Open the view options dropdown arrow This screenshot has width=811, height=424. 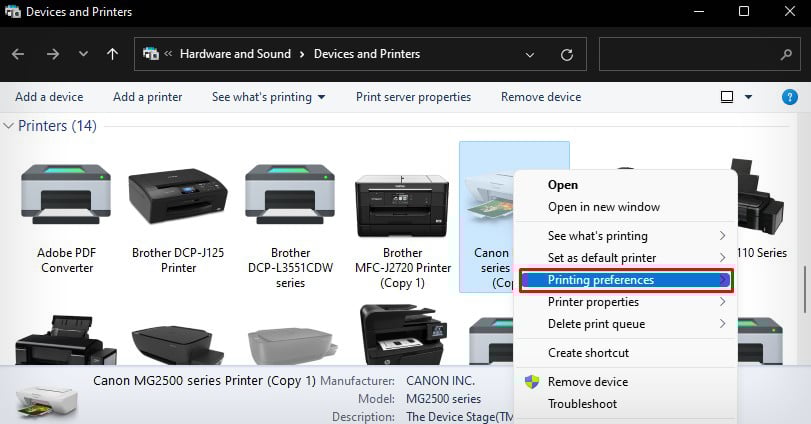coord(748,97)
